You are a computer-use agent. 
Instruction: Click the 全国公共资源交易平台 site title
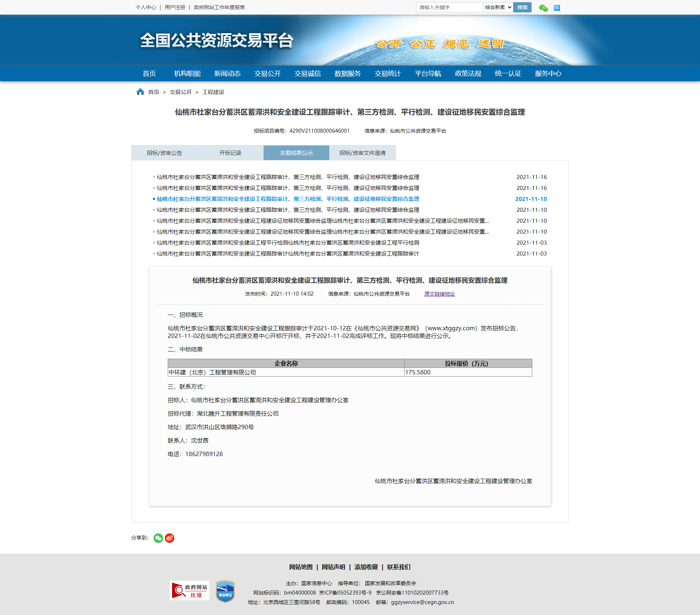click(217, 40)
